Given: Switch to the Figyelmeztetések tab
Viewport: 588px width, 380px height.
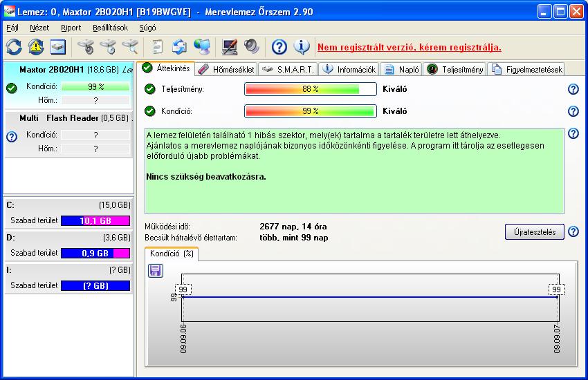Looking at the screenshot, I should pyautogui.click(x=526, y=69).
